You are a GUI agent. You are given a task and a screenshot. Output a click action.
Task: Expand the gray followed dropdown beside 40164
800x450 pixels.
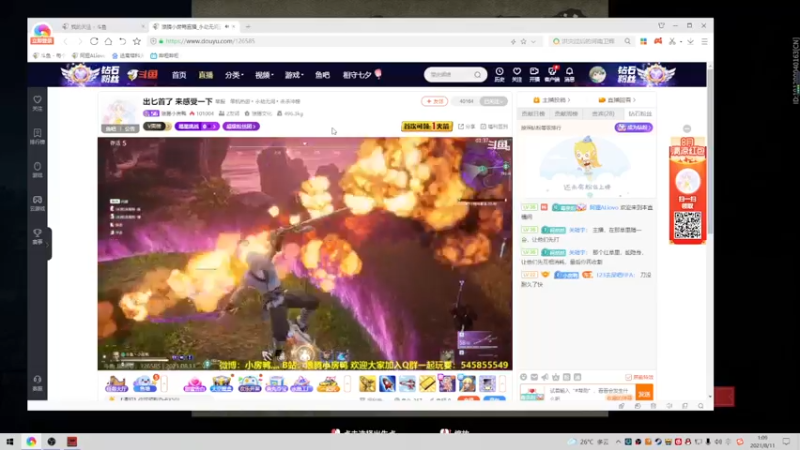[493, 101]
